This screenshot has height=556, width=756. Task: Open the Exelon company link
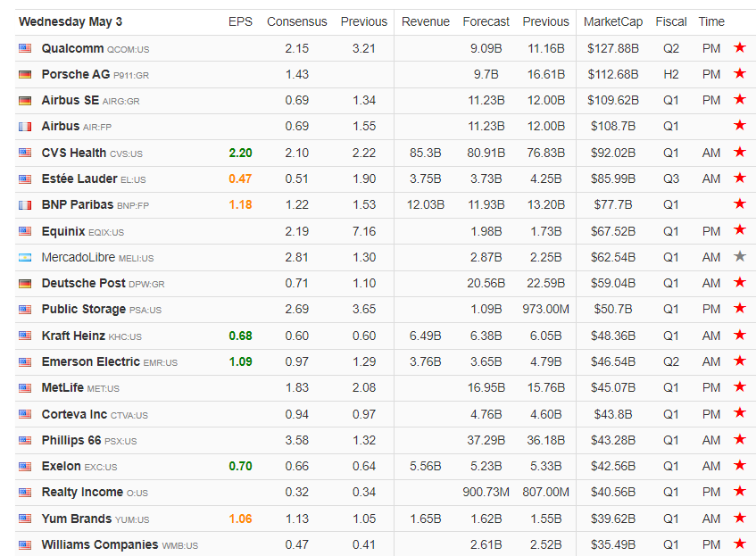(x=62, y=466)
